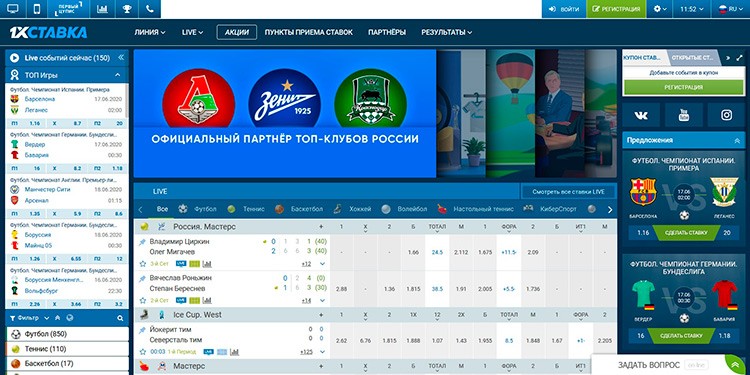This screenshot has height=375, width=750.
Task: Pin the Владимир Циркин match
Action: [x=142, y=242]
